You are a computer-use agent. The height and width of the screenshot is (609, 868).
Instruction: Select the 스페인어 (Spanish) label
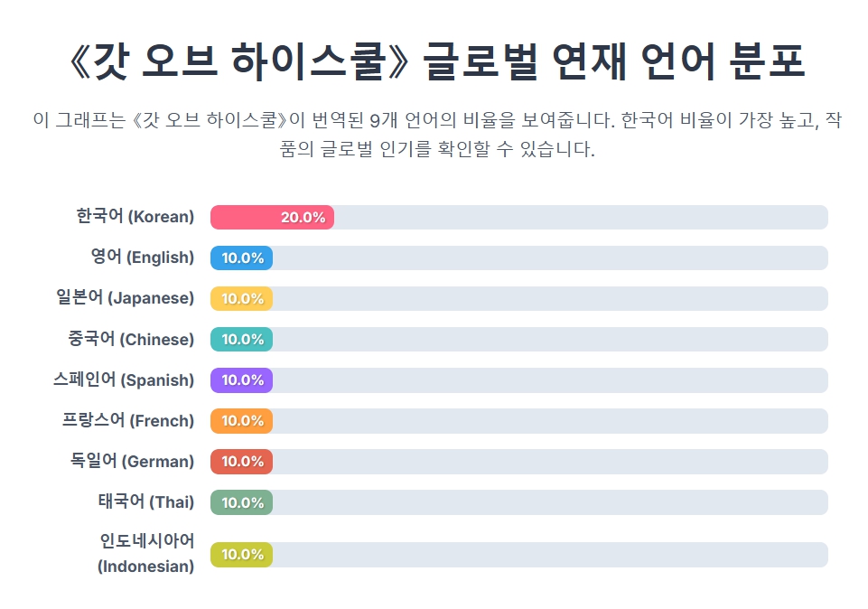[x=124, y=379]
